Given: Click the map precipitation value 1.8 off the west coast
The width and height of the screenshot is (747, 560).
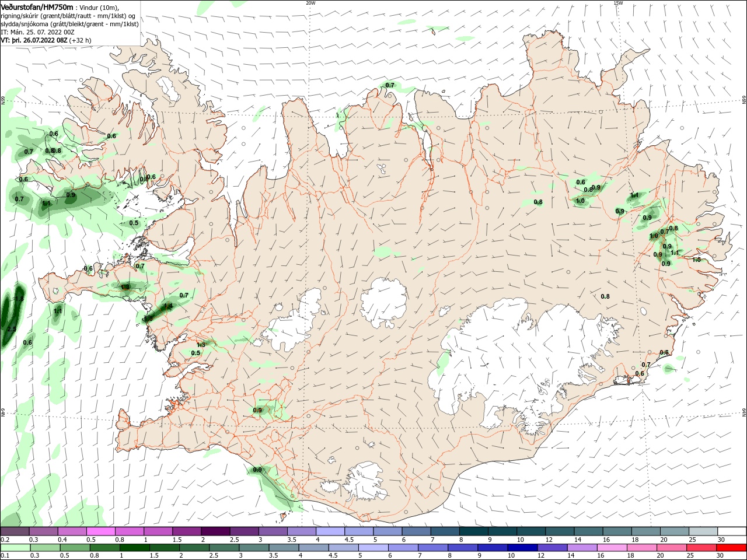Looking at the screenshot, I should click(x=19, y=299).
